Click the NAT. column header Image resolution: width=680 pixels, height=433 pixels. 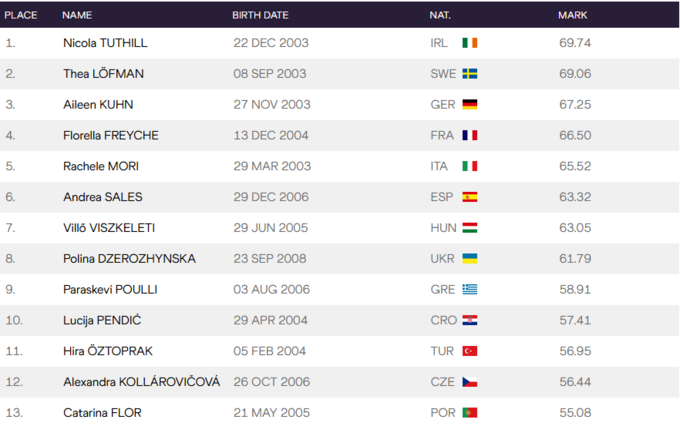pos(440,15)
